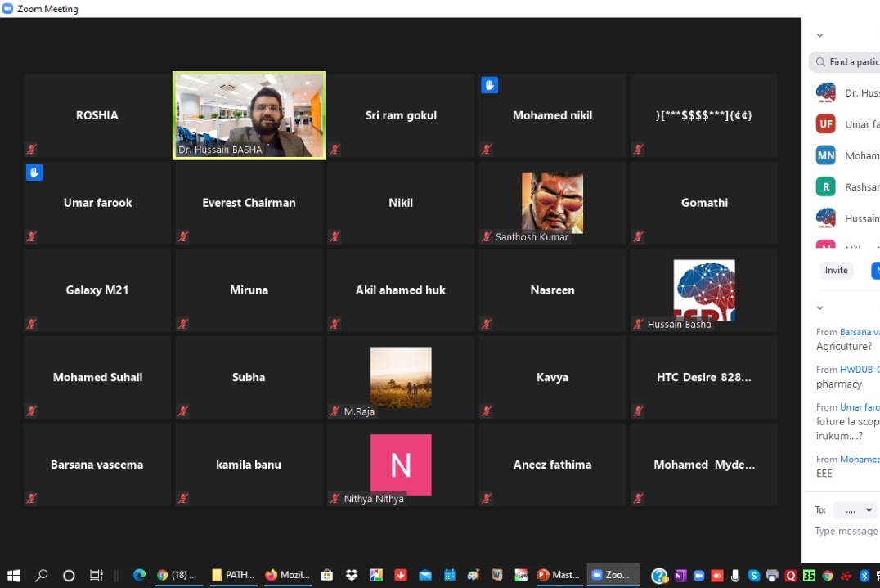Click Barsana's sender name in chat
Screen dimensions: 880x588
click(x=860, y=332)
